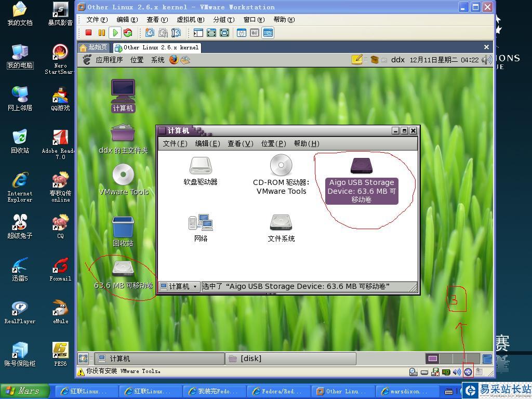This screenshot has width=532, height=399.
Task: Revert to snapshot using the VMware toolbar icon
Action: [x=163, y=33]
